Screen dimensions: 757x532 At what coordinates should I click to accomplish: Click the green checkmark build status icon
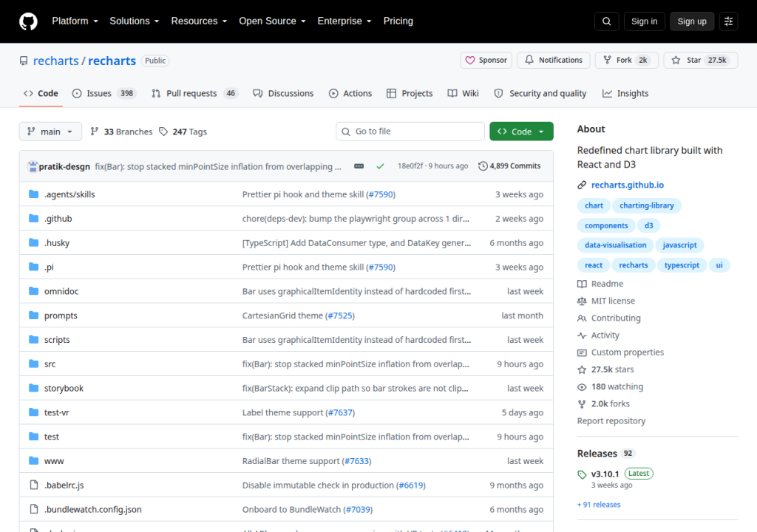pyautogui.click(x=380, y=166)
